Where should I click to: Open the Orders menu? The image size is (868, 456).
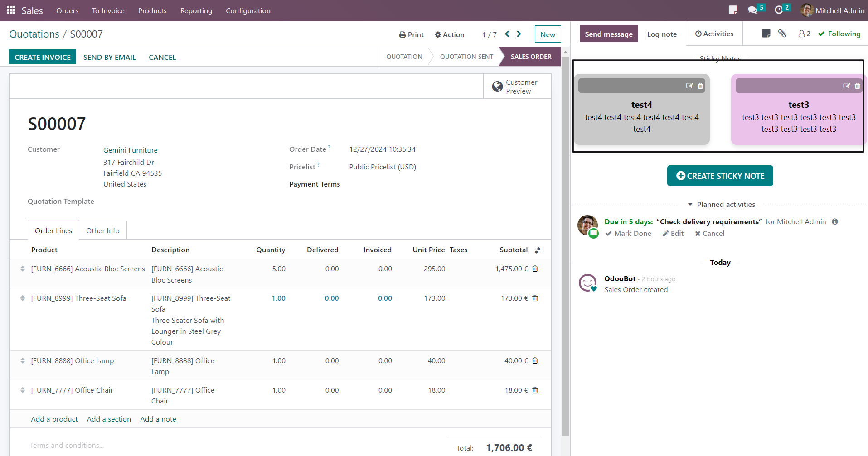click(68, 10)
